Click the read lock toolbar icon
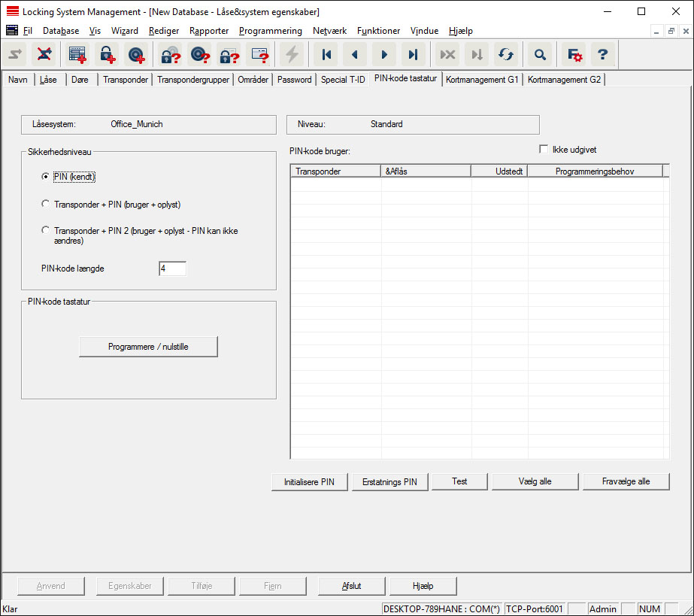Image resolution: width=694 pixels, height=616 pixels. tap(172, 54)
